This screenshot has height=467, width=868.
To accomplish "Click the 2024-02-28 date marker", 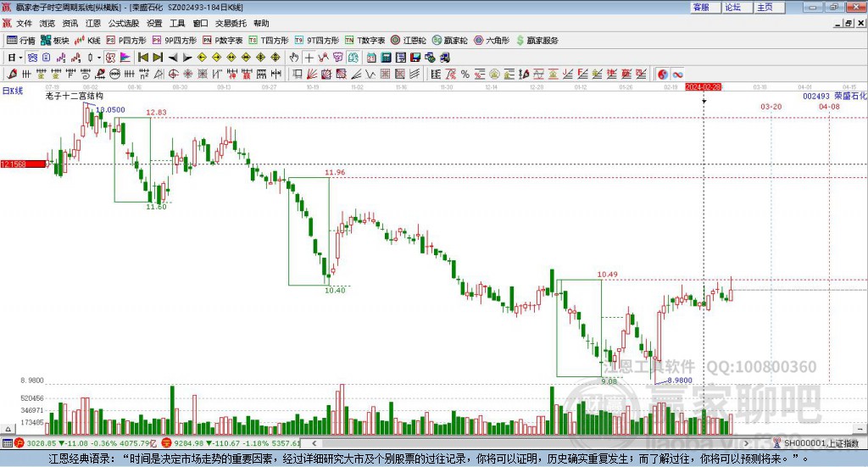I will click(x=703, y=87).
